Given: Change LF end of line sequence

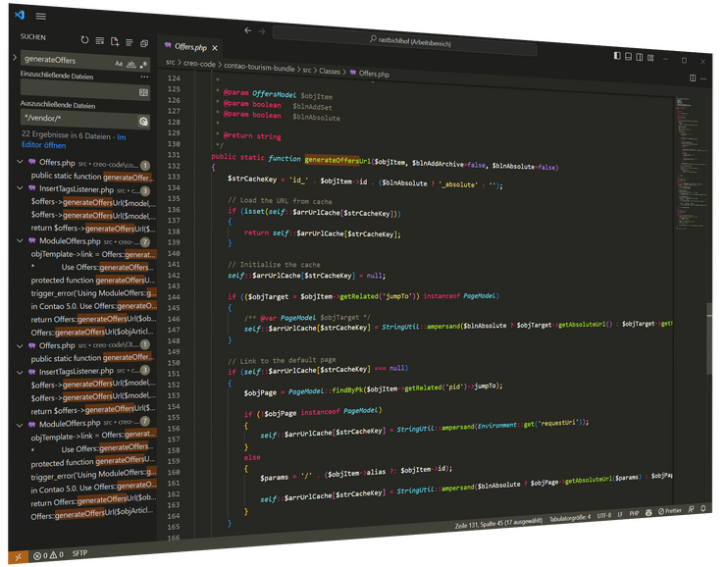Looking at the screenshot, I should pos(620,515).
